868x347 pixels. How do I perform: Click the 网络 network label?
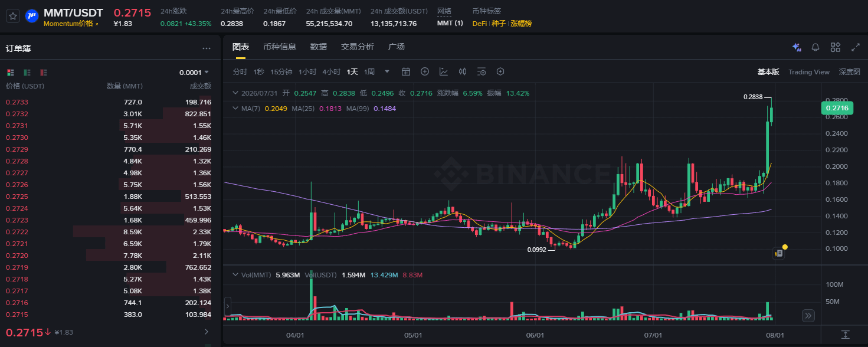click(x=444, y=11)
